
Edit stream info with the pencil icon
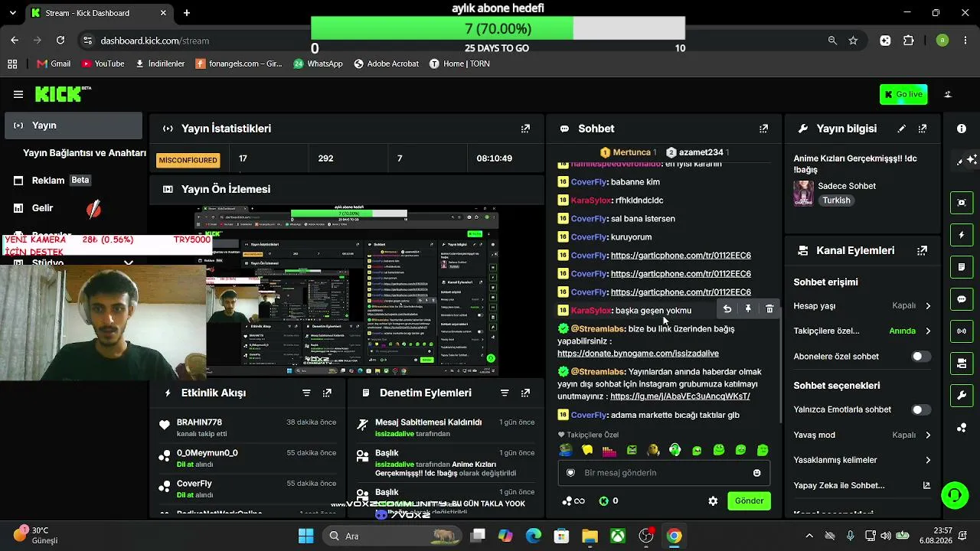[x=902, y=129]
